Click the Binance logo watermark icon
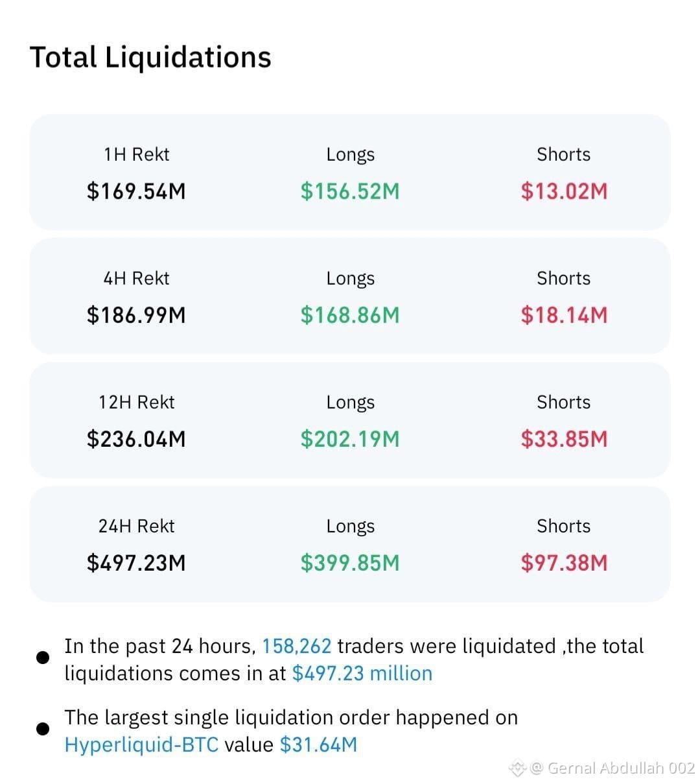Screen dimensions: 700x784 click(518, 768)
